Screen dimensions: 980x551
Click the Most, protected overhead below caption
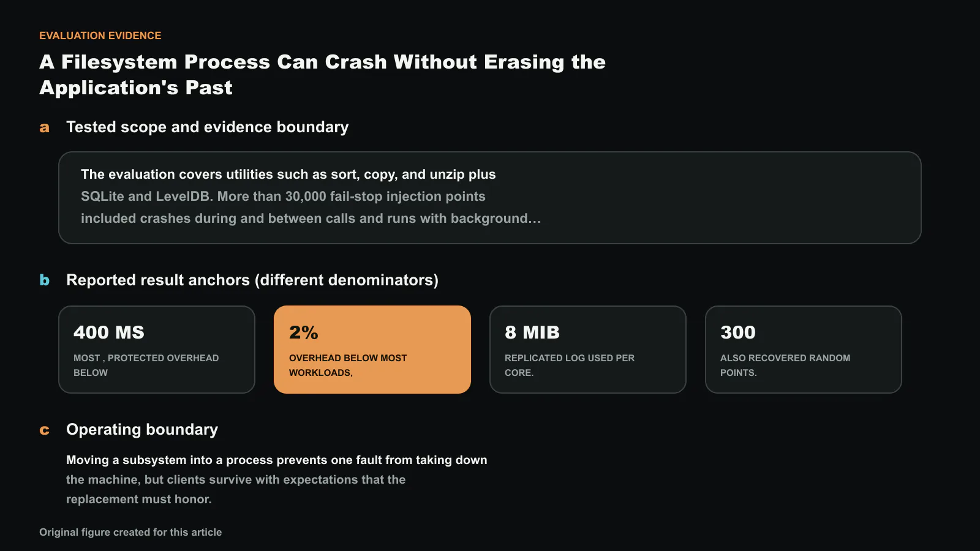[x=146, y=365]
